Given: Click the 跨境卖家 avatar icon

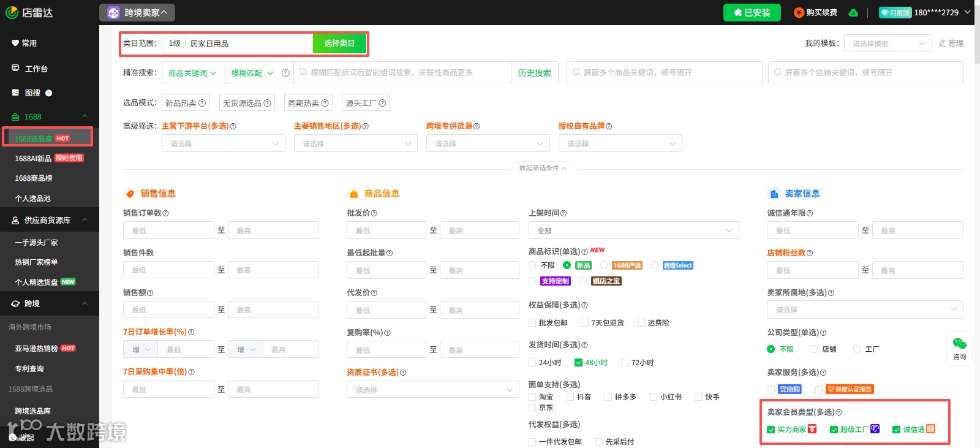Looking at the screenshot, I should pos(113,12).
